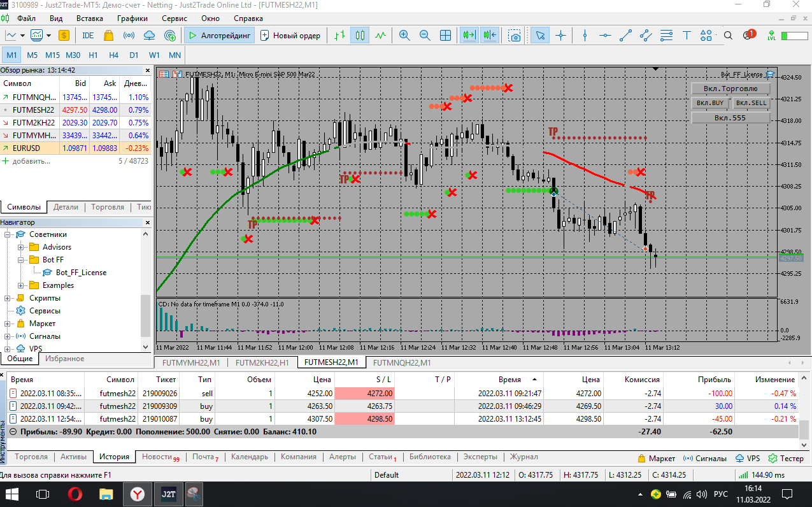Click the Navigator panel vertical scrollbar thumb
Viewport: 812px width, 507px height.
(146, 315)
